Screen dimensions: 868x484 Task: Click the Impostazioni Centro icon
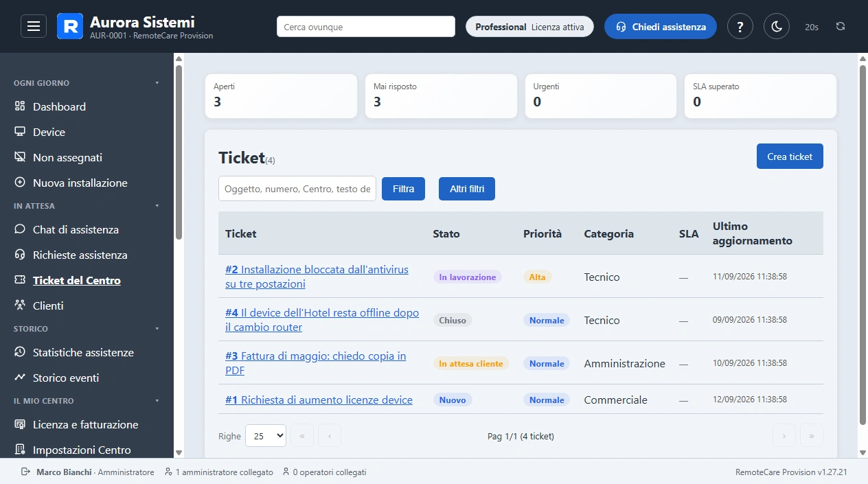coord(20,450)
